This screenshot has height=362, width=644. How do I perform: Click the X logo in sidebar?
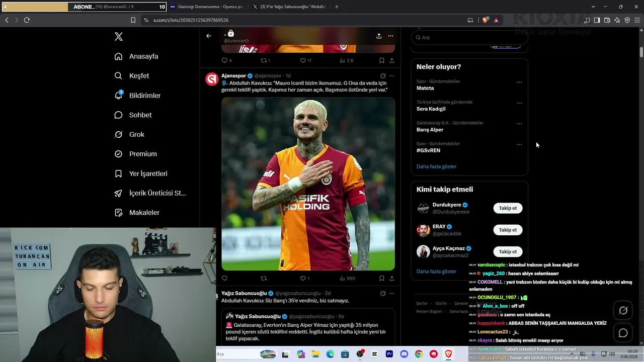tap(119, 37)
